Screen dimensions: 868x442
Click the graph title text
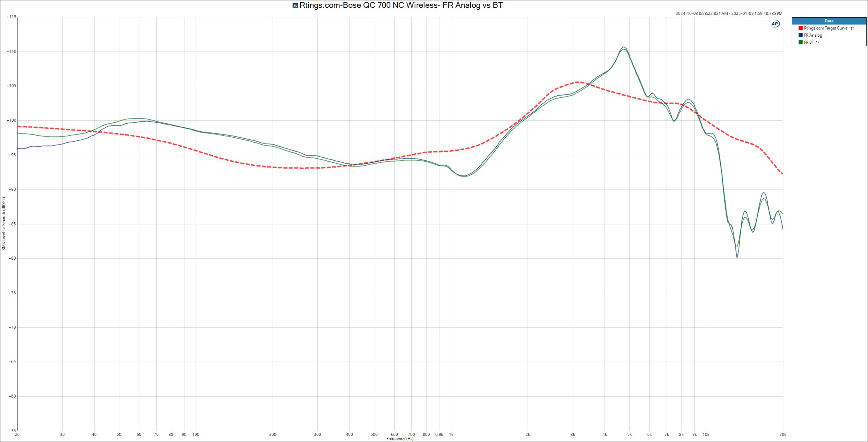[401, 5]
